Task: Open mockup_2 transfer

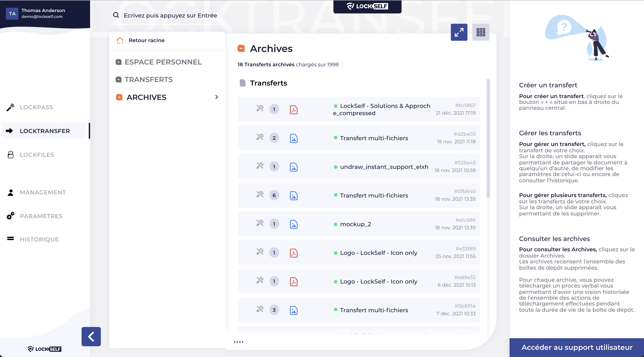Action: [359, 224]
